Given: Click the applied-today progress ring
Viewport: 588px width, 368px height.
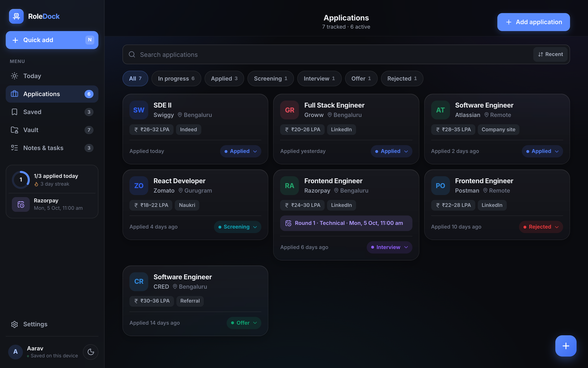Looking at the screenshot, I should 21,180.
